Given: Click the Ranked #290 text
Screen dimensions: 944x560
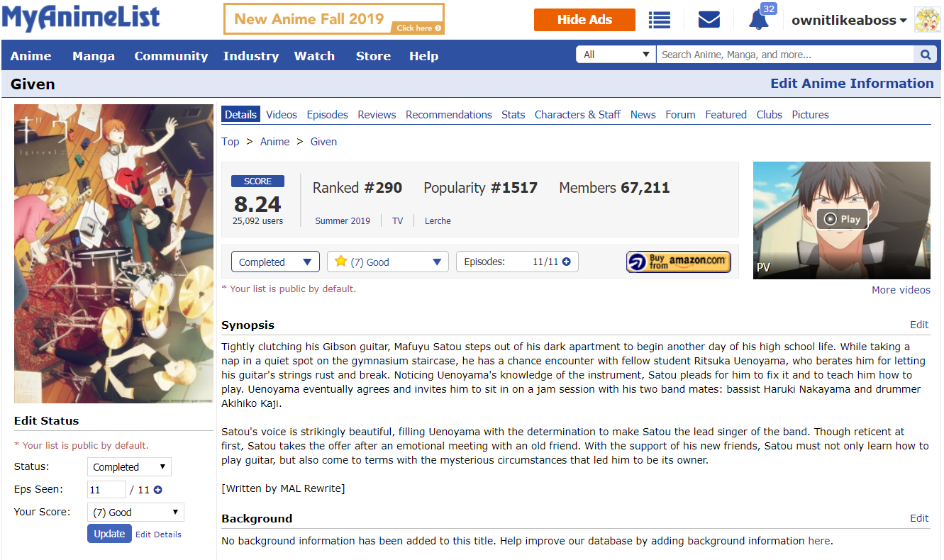Looking at the screenshot, I should [x=357, y=188].
